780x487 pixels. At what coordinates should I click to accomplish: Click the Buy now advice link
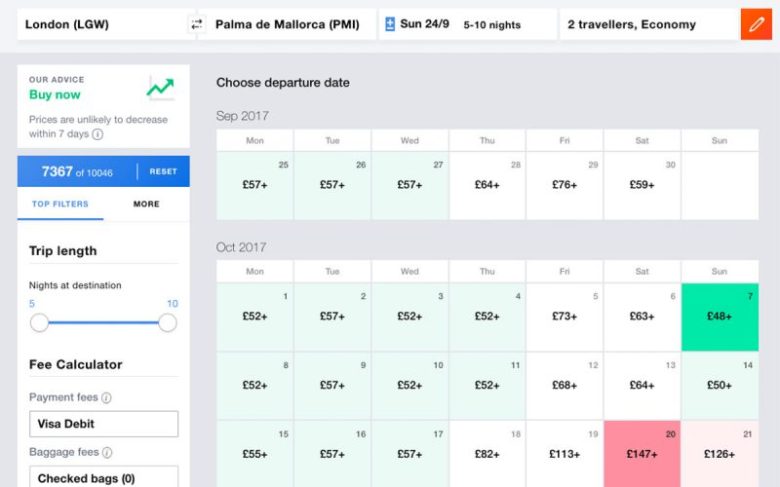coord(55,95)
